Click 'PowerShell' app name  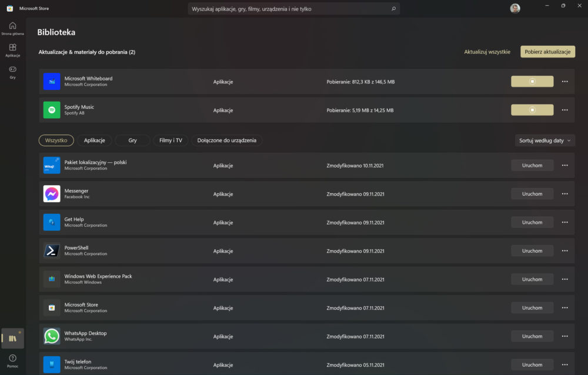76,248
